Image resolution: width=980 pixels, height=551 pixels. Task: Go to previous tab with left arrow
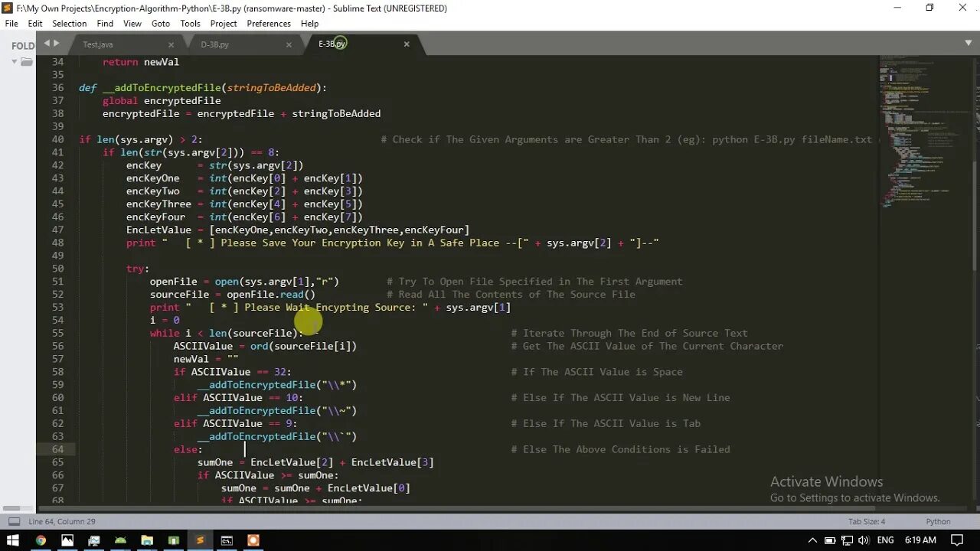pyautogui.click(x=47, y=44)
